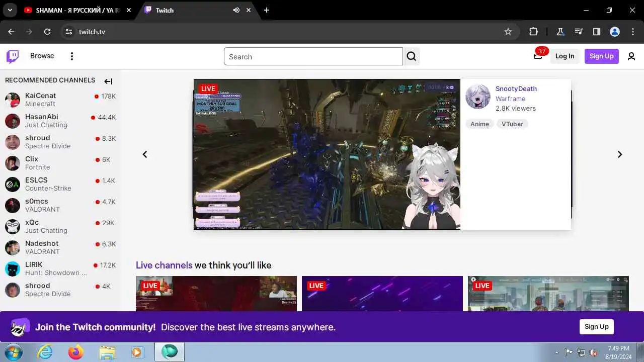Screen dimensions: 644x362
Task: Open the user account icon menu
Action: pyautogui.click(x=631, y=56)
